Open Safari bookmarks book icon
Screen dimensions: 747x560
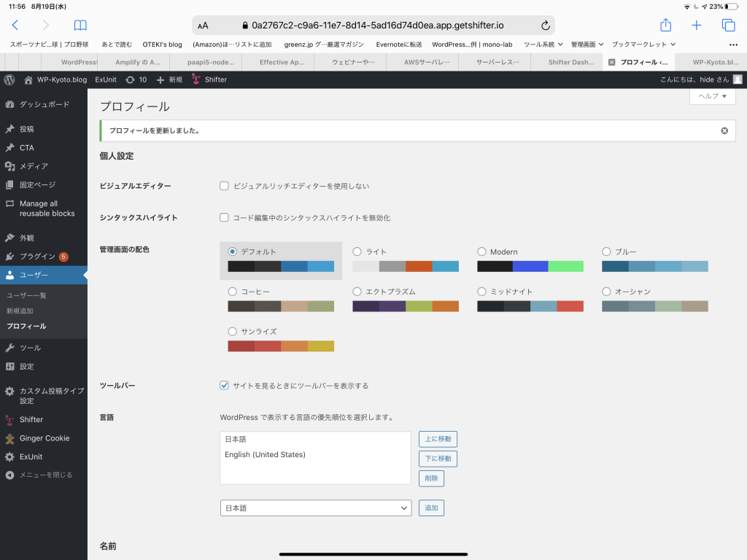(x=80, y=25)
